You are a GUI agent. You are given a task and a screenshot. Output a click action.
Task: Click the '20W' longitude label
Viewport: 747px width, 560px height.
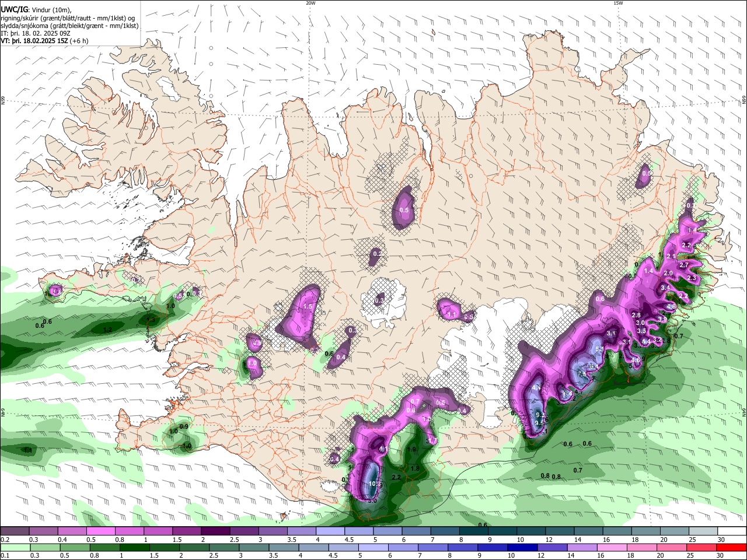(x=310, y=3)
